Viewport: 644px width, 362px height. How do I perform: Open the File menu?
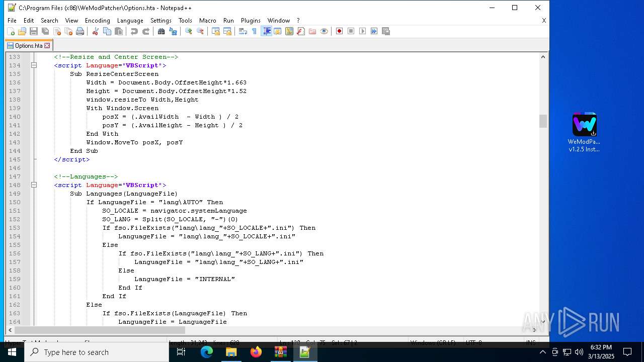tap(12, 21)
